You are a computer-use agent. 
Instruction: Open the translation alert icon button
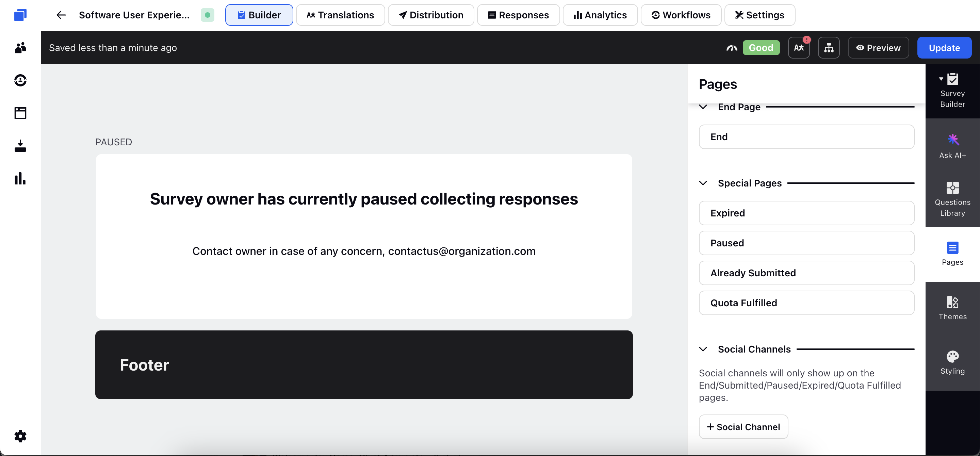[799, 48]
